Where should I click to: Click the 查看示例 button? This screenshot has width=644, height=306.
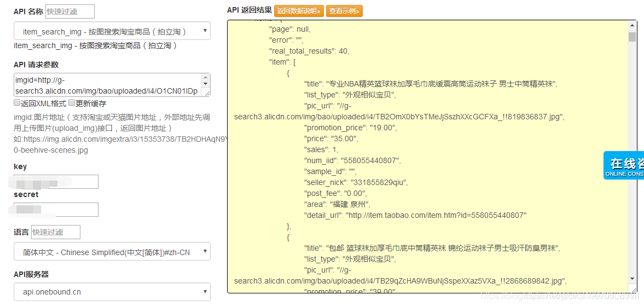click(344, 11)
